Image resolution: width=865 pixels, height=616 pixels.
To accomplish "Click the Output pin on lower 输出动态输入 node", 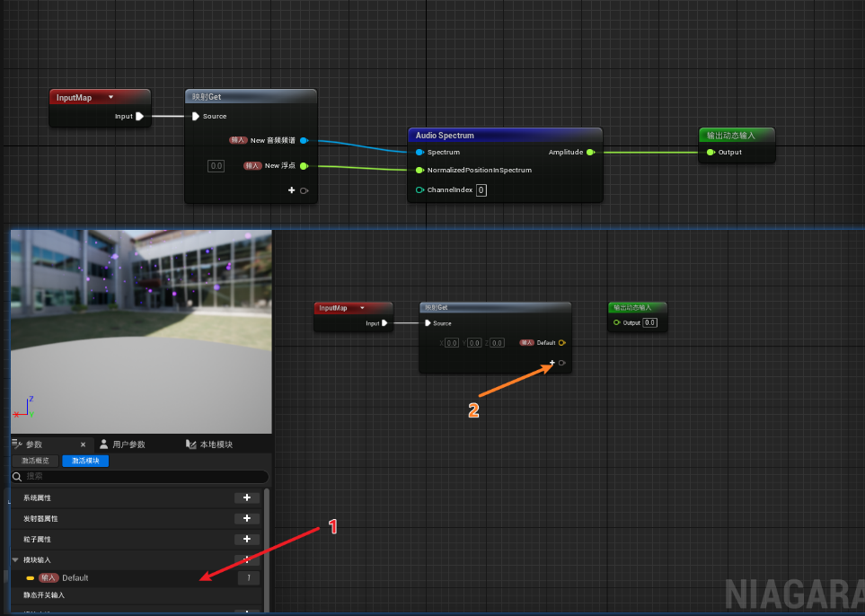I will click(617, 322).
